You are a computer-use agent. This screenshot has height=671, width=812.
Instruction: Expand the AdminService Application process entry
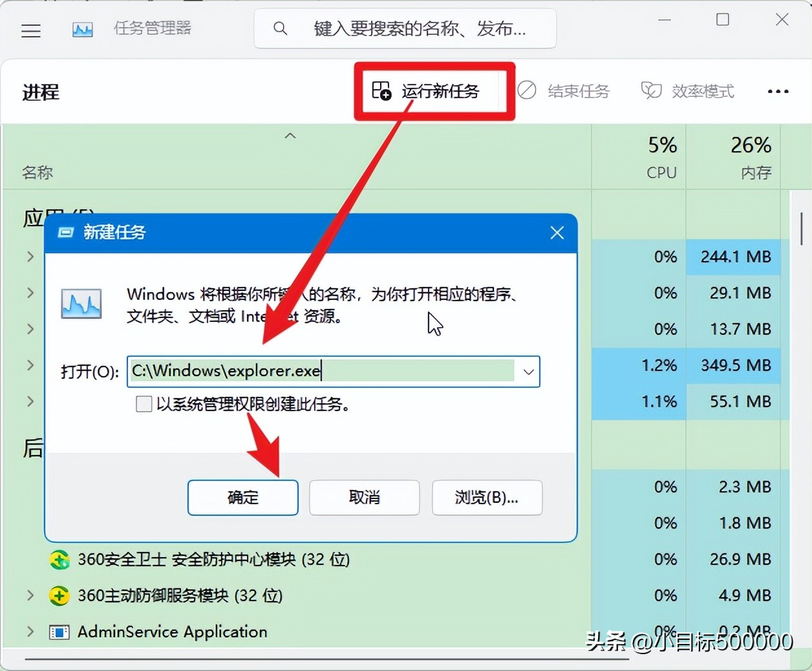[x=30, y=632]
